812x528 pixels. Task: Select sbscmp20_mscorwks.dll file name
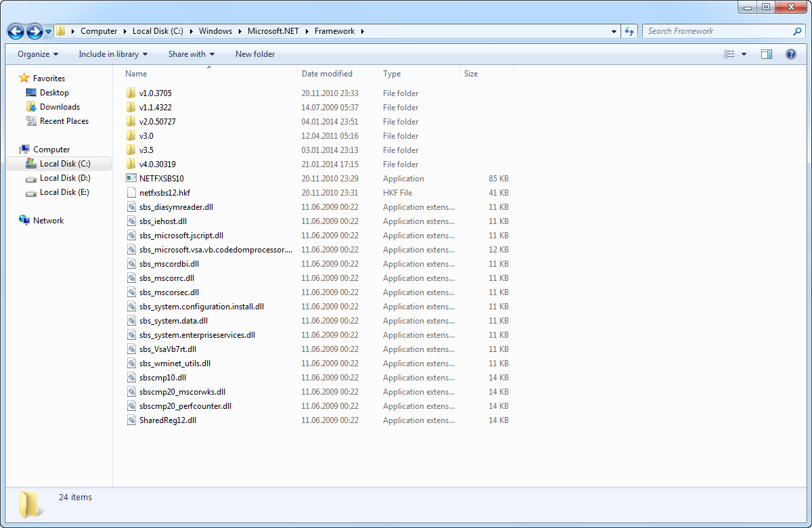(183, 391)
